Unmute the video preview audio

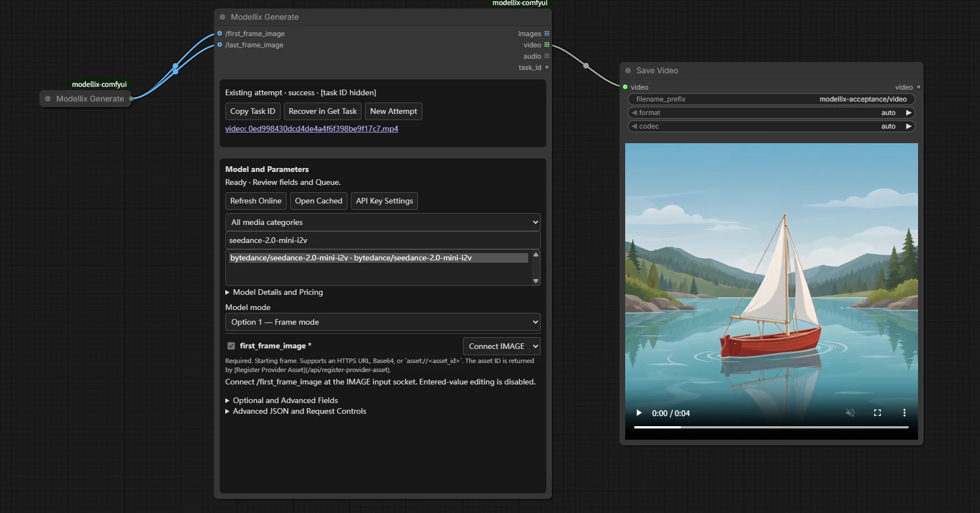point(850,413)
